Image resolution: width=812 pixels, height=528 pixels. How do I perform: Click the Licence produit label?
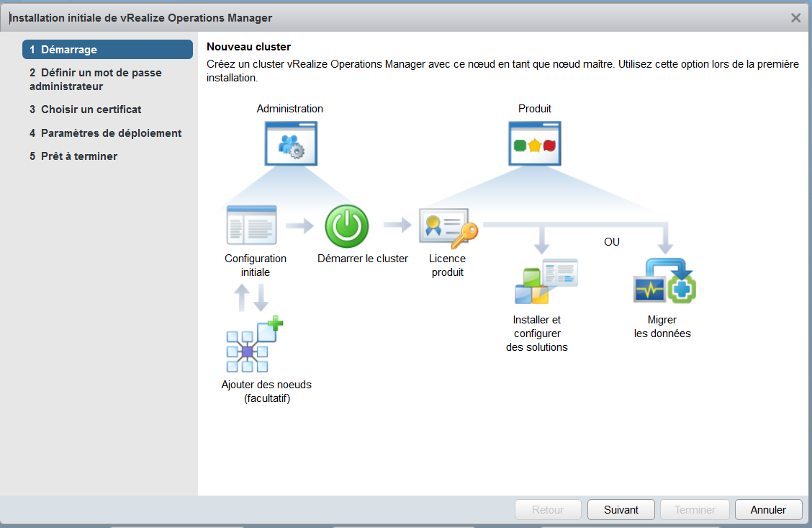[x=448, y=265]
